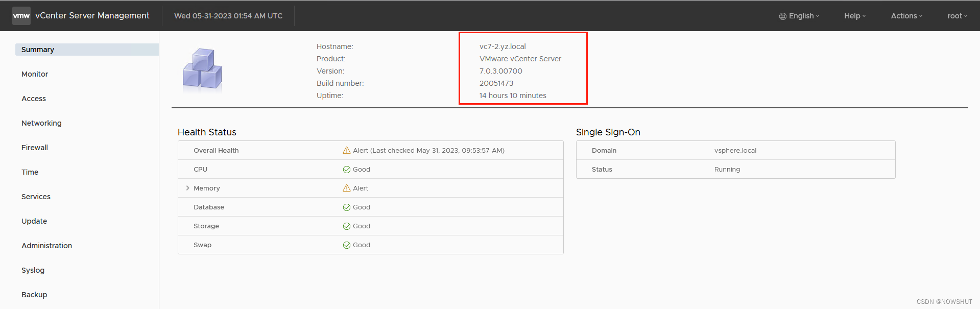Click the build number 20051473
Viewport: 980px width, 309px height.
coord(496,83)
